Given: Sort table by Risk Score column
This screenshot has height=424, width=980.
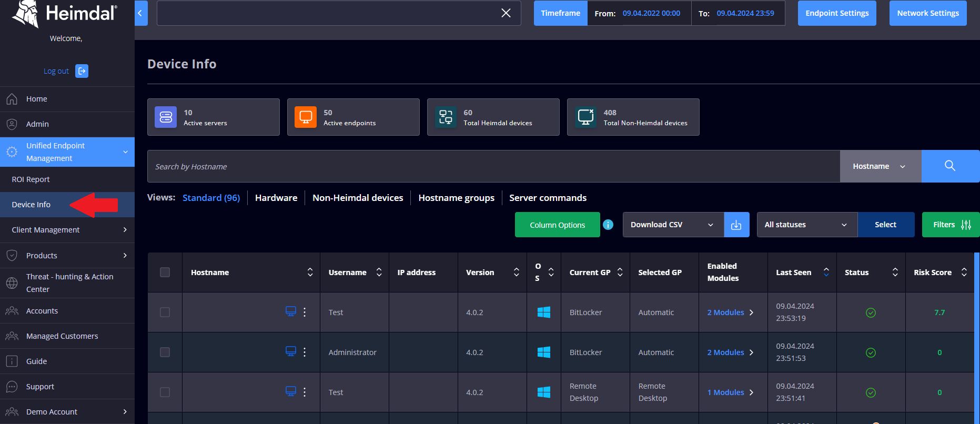Looking at the screenshot, I should (964, 272).
